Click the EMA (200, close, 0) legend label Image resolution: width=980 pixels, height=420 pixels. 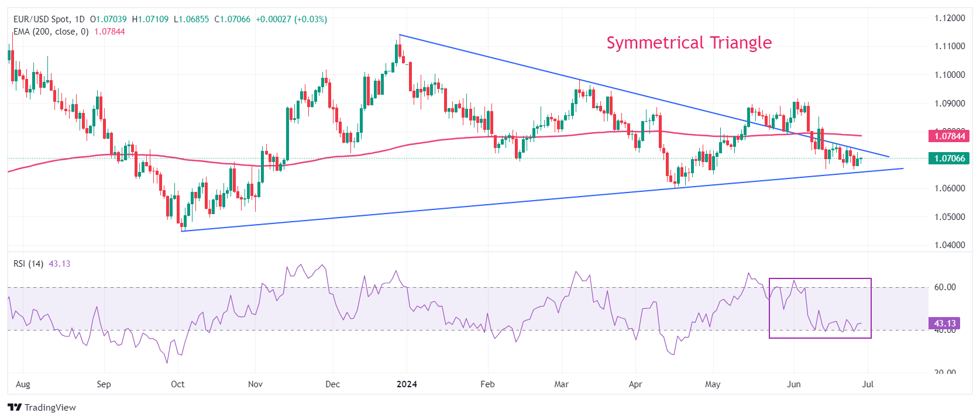coord(51,32)
